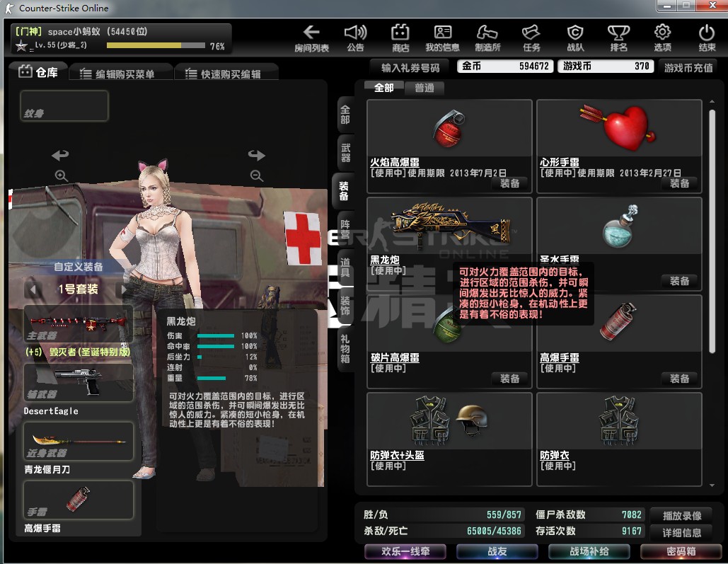
Task: Click the 密码箱 code box button
Action: tap(681, 551)
